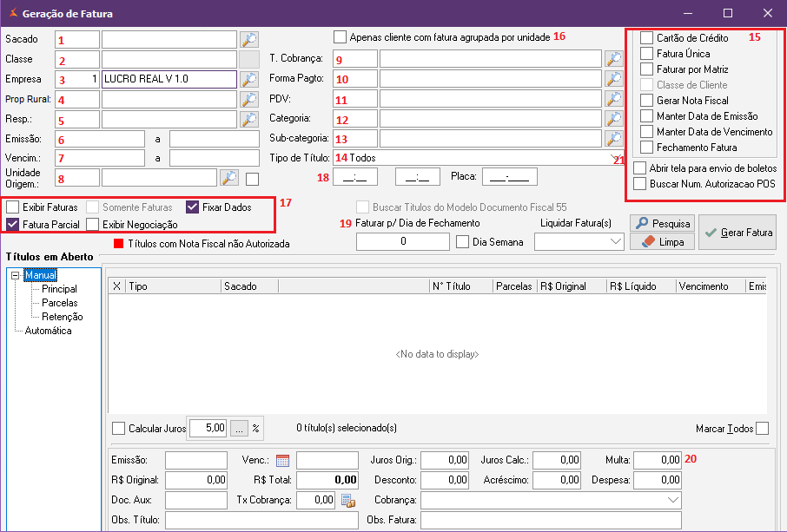Click the Pesquisa button
The image size is (787, 532).
click(x=663, y=223)
